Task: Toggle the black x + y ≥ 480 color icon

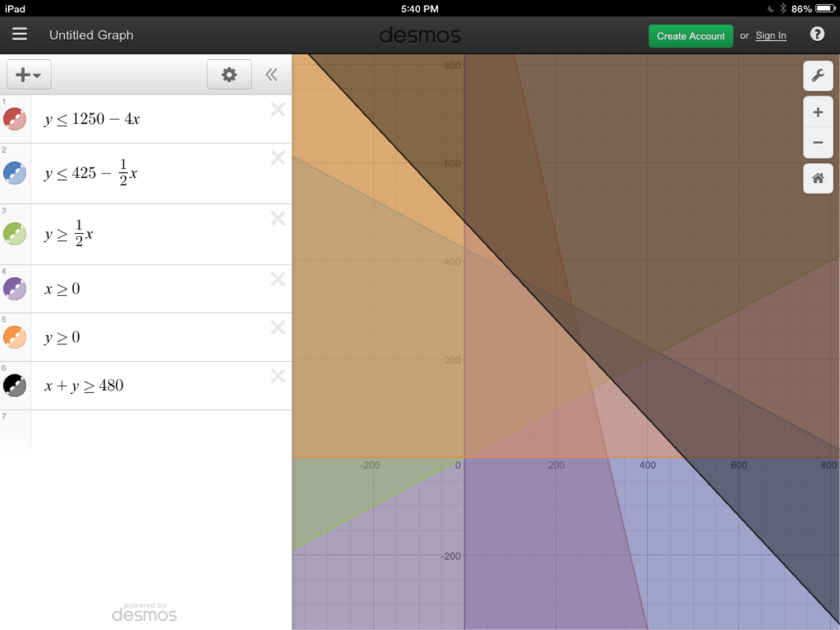Action: click(15, 386)
